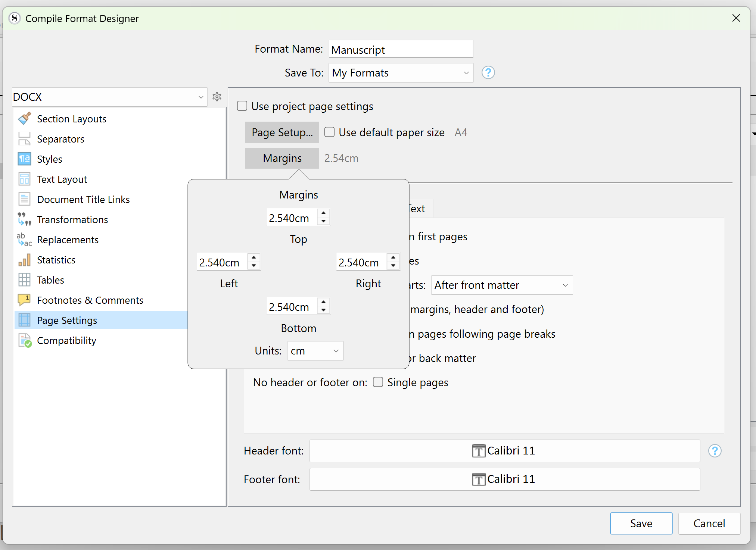Select the Section Layouts icon

pos(24,119)
